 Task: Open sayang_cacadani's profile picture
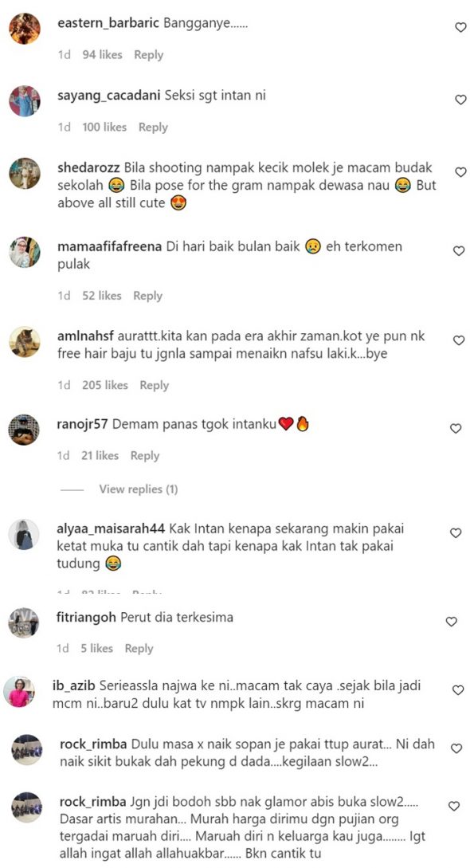click(25, 100)
